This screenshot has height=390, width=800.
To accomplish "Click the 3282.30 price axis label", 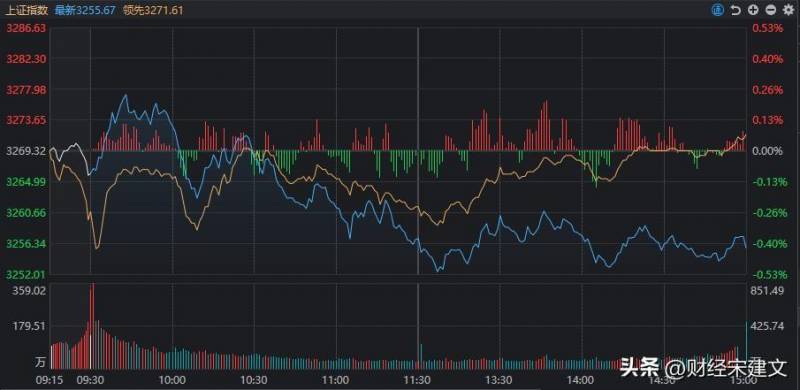I will (x=26, y=59).
